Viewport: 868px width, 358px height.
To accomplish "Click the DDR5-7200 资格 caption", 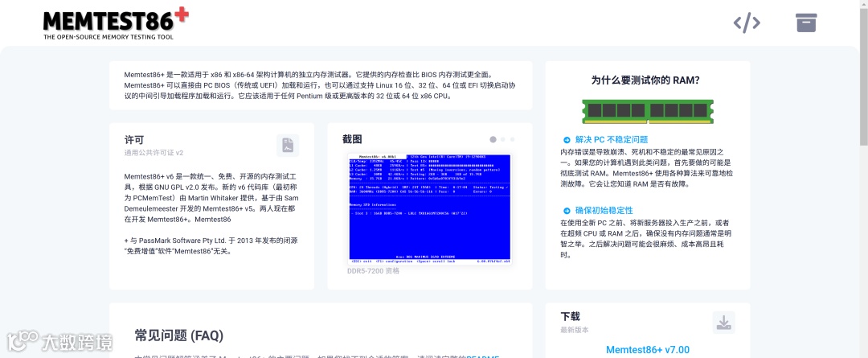I will point(373,271).
